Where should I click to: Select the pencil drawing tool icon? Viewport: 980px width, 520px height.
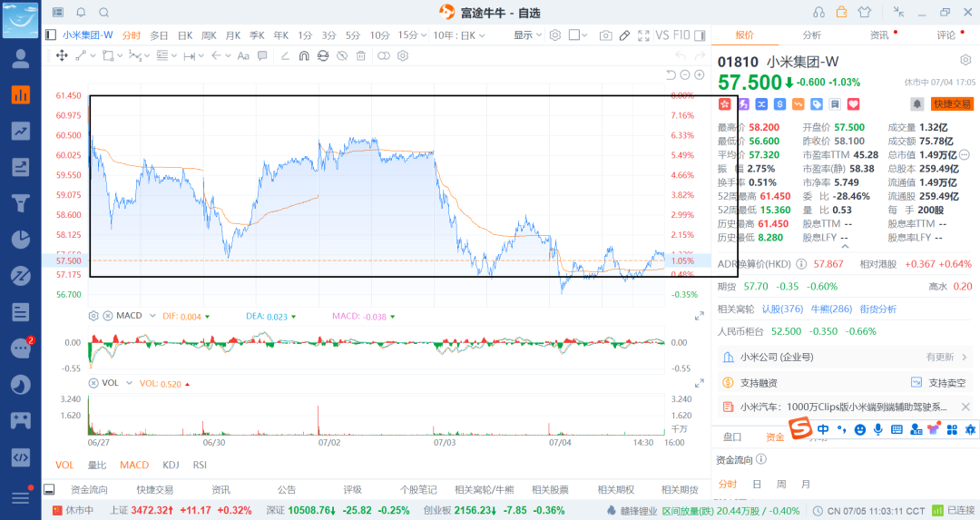point(624,35)
